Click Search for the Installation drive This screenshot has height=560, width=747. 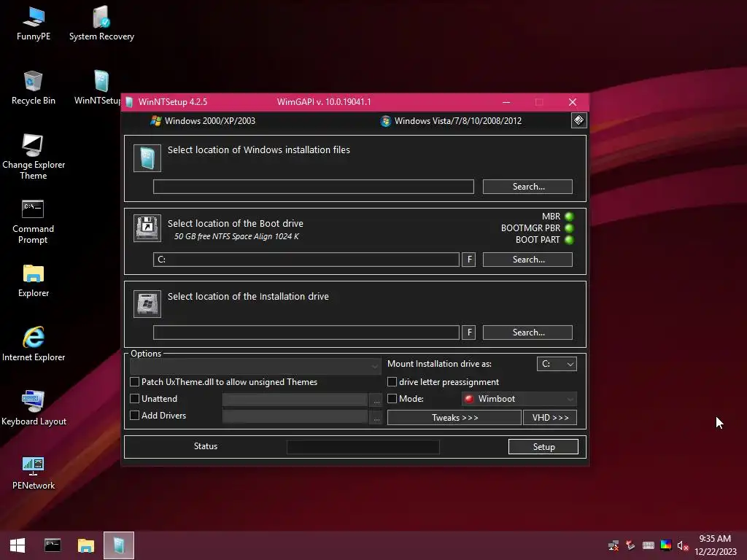(527, 332)
